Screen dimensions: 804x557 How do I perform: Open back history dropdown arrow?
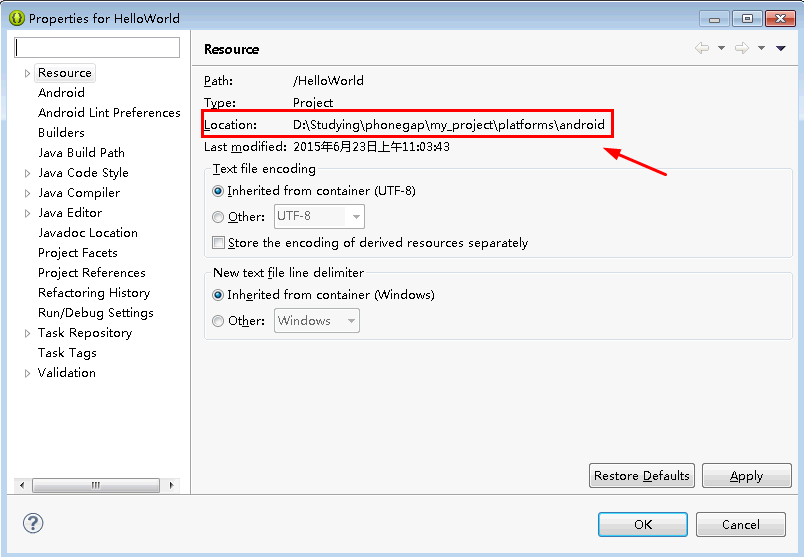tap(721, 48)
